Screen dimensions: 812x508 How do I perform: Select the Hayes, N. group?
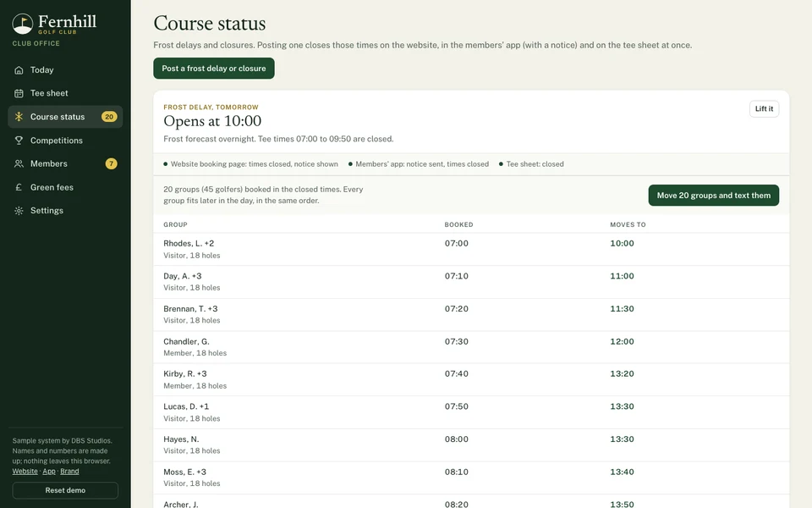point(471,445)
